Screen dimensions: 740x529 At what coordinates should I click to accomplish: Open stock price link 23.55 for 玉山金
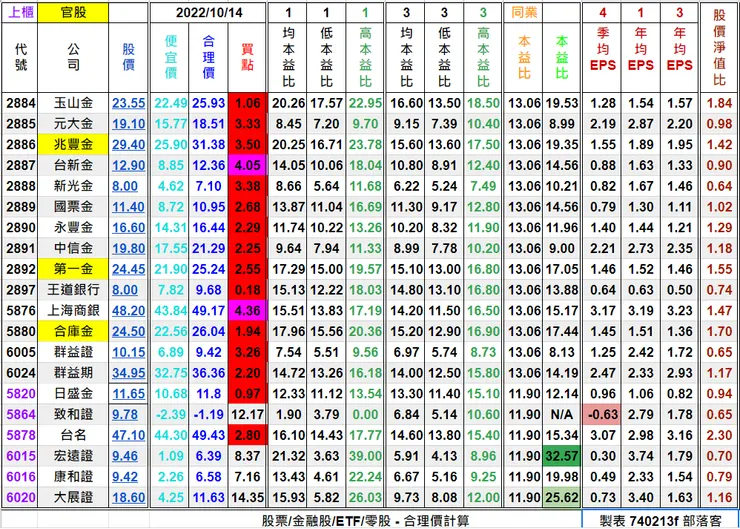point(128,103)
